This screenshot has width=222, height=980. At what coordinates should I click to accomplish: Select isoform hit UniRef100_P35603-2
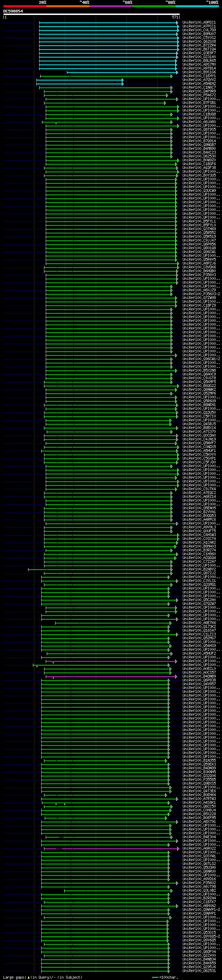coord(201,294)
